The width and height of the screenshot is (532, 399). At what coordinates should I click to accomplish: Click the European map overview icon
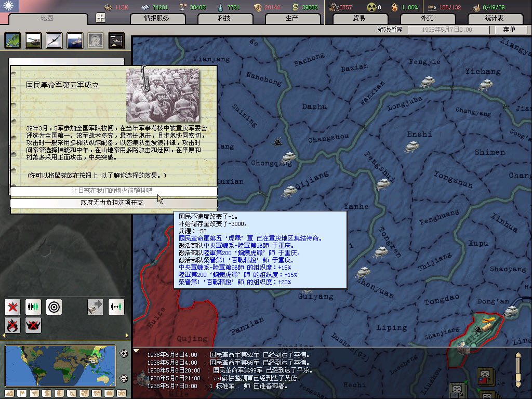point(12,40)
